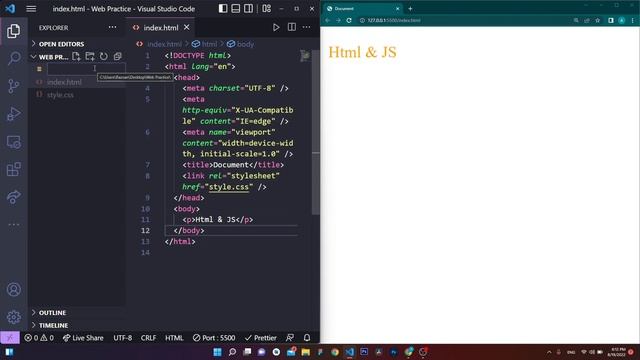Close the index.html editor tab
The height and width of the screenshot is (360, 640).
tap(187, 27)
